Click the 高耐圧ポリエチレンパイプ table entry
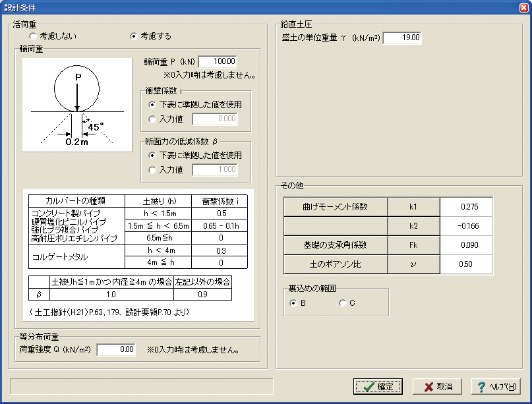This screenshot has width=532, height=404. [74, 239]
